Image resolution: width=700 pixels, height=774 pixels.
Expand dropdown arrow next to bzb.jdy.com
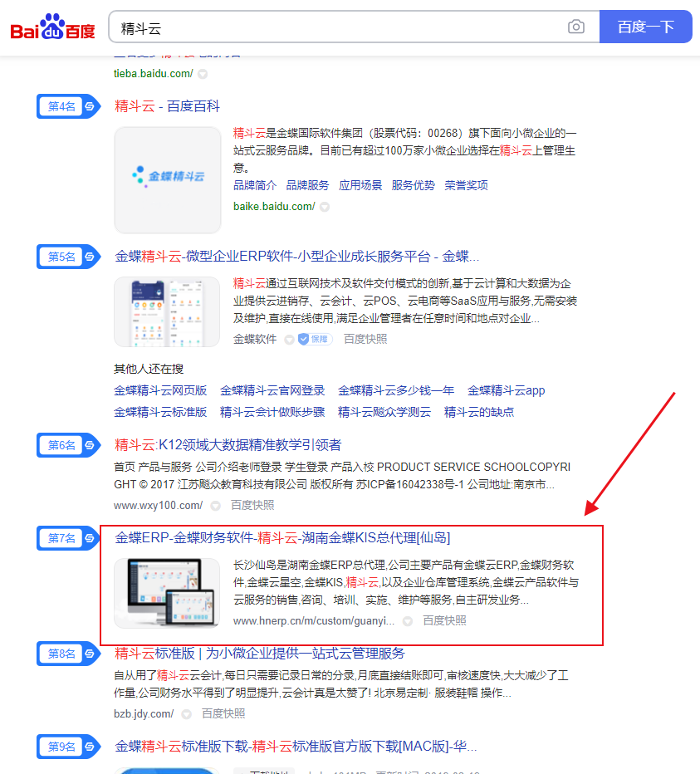pos(186,714)
